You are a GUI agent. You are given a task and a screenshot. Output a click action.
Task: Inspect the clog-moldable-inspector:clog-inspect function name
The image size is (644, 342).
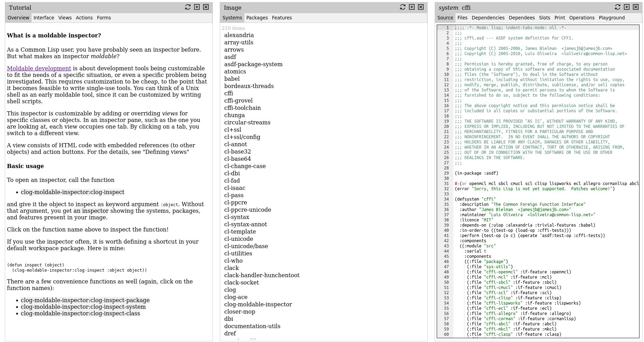click(72, 192)
